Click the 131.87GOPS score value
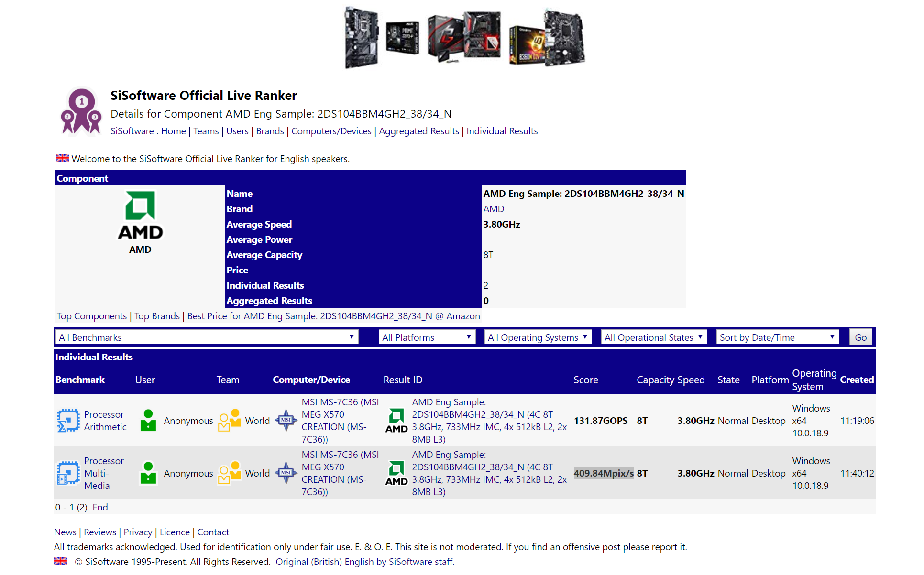924x575 pixels. [601, 421]
